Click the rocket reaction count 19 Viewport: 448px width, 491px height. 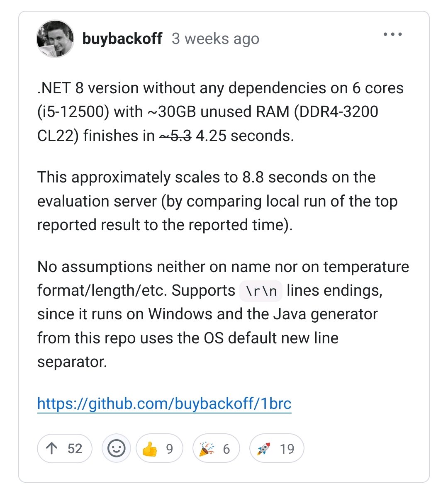(x=287, y=449)
